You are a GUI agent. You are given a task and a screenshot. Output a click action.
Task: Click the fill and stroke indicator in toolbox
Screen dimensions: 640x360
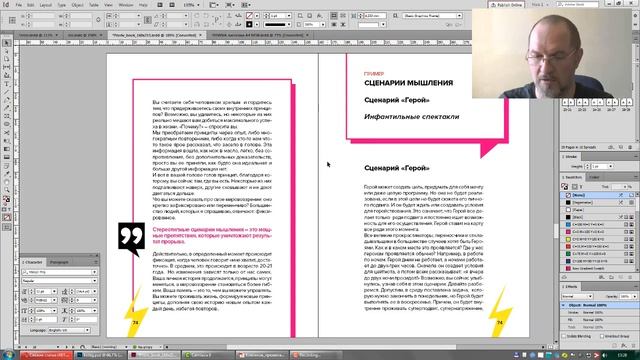pyautogui.click(x=7, y=200)
